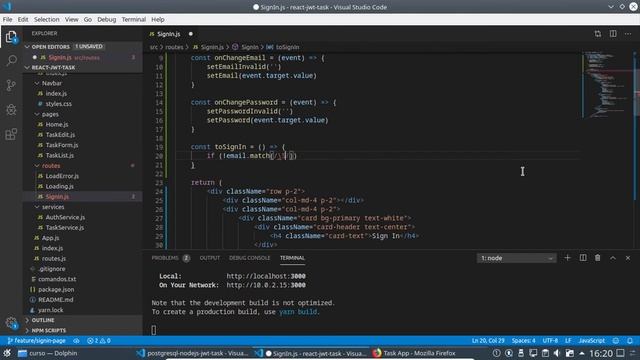
Task: Split the editor to the right
Action: 613,34
